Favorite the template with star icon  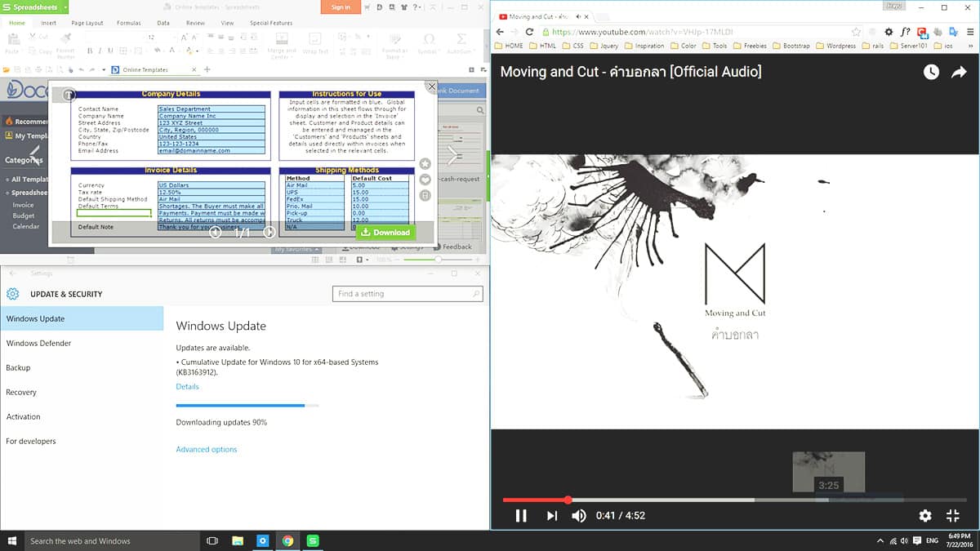tap(425, 164)
